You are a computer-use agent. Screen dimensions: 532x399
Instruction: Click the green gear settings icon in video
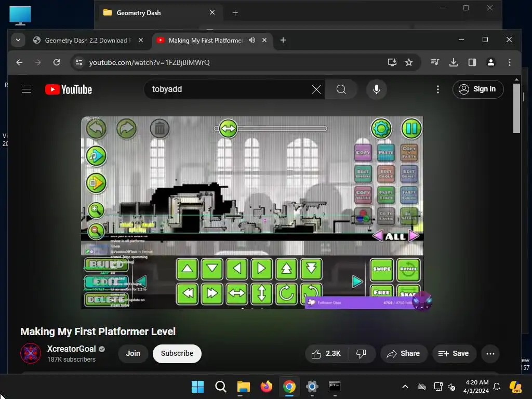(x=381, y=129)
